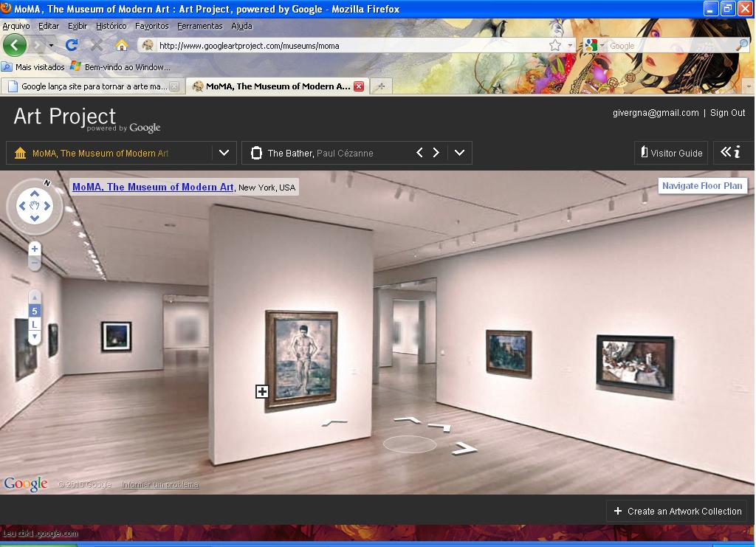Image resolution: width=756 pixels, height=547 pixels.
Task: Toggle the info panel expand icon
Action: point(730,153)
